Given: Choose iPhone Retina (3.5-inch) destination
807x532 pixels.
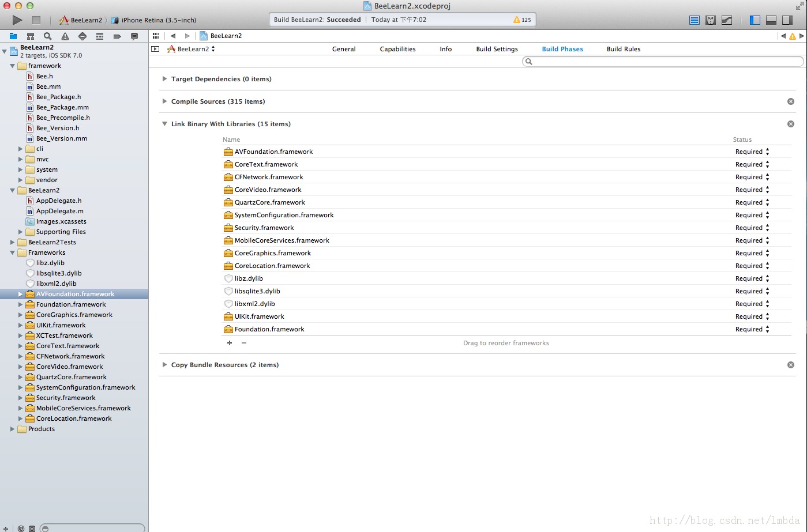Looking at the screenshot, I should (153, 20).
